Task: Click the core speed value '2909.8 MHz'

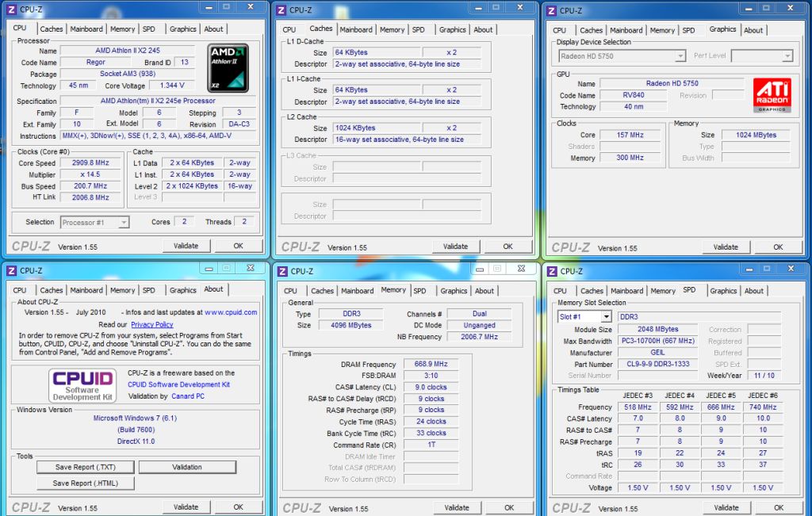Action: pos(90,162)
